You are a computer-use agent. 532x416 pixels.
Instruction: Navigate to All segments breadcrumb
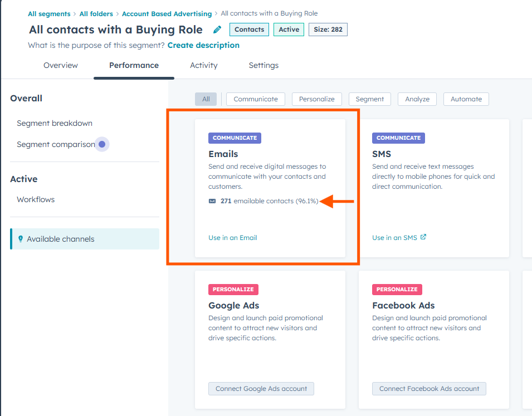point(49,13)
